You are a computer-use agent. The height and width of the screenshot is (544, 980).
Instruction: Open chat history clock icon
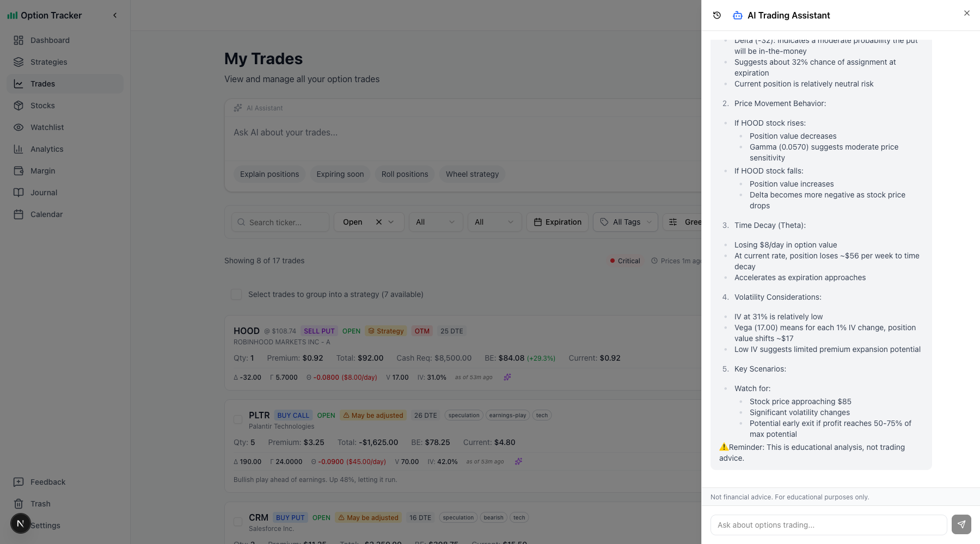(717, 15)
